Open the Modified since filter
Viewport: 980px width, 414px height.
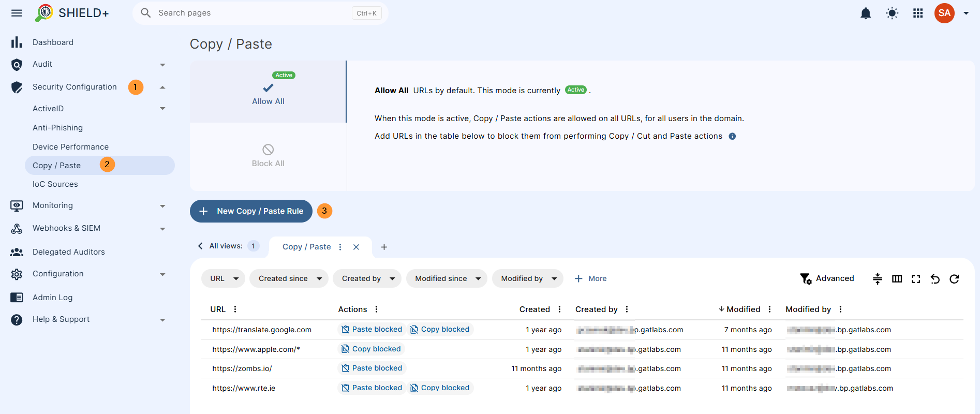[447, 278]
